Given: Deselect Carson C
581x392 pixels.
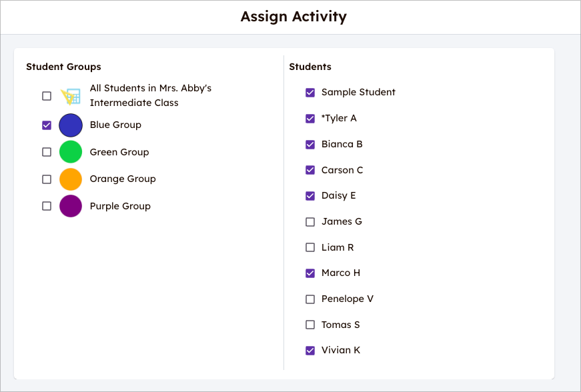Looking at the screenshot, I should 310,170.
